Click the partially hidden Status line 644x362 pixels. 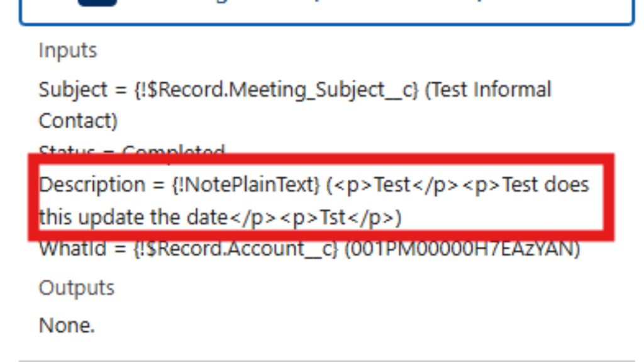tap(132, 150)
